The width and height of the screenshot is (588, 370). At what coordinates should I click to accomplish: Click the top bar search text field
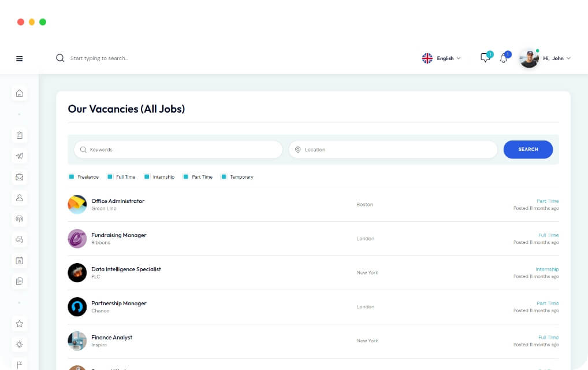tap(99, 58)
